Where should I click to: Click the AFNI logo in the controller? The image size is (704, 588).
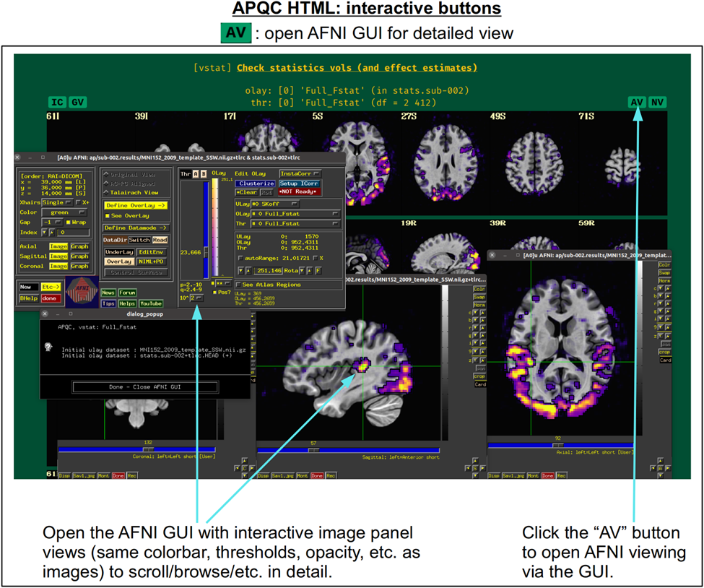pos(82,292)
